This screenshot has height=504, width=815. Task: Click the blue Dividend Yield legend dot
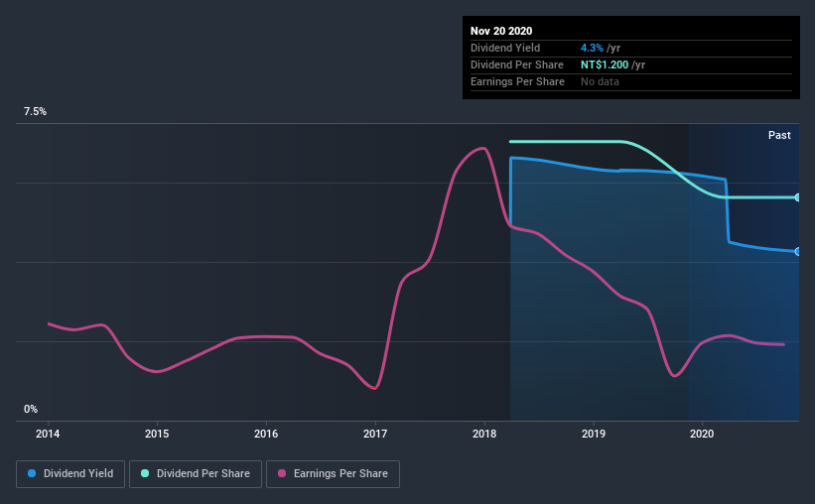click(32, 473)
